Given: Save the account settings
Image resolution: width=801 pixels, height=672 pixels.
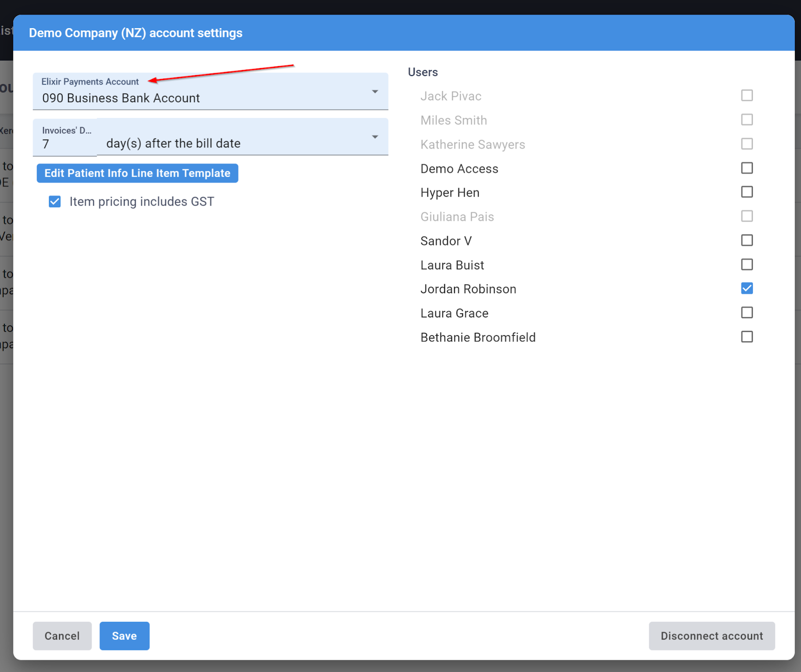Looking at the screenshot, I should point(124,635).
